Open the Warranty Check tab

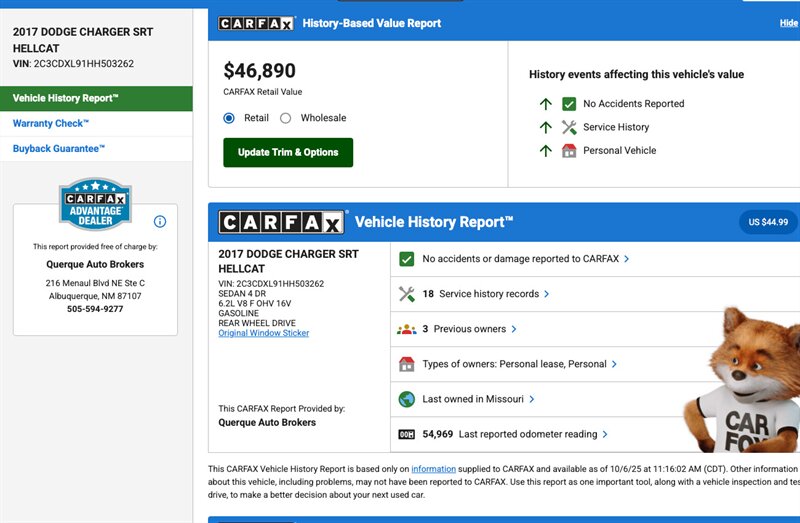(x=51, y=123)
